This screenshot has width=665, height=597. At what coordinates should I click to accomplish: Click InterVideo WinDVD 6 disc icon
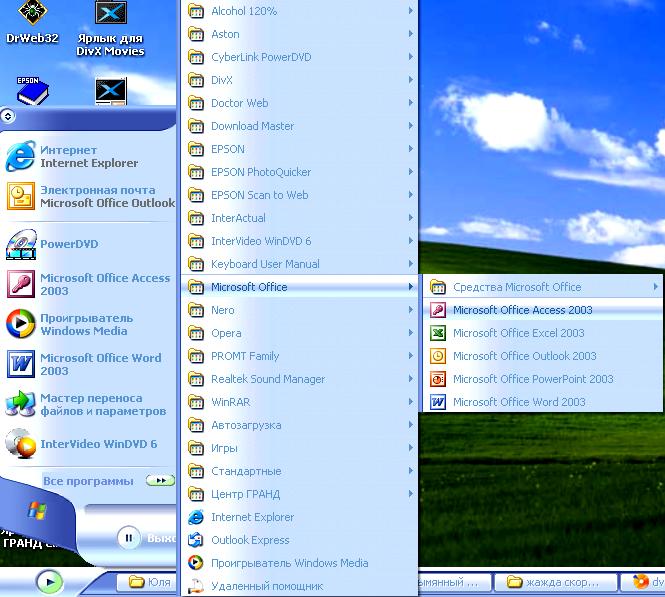(x=20, y=444)
